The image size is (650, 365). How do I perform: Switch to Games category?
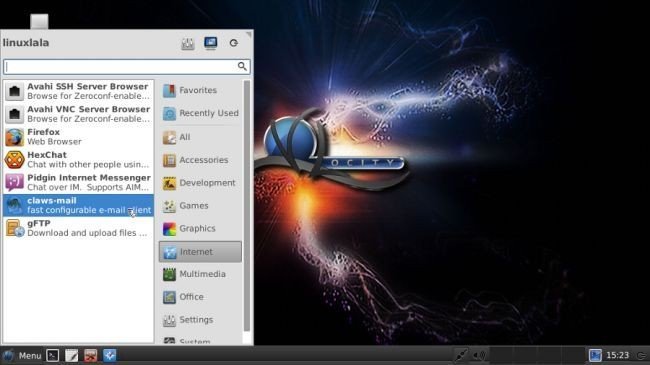[x=200, y=206]
